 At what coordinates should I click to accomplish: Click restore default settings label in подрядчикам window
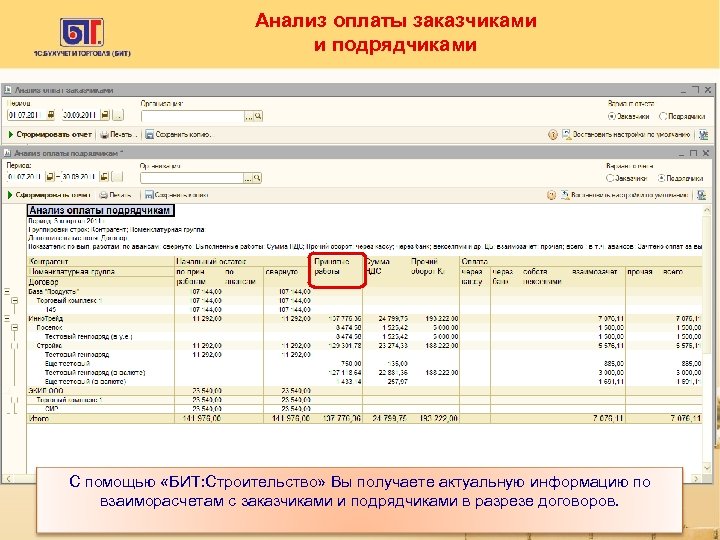[630, 195]
